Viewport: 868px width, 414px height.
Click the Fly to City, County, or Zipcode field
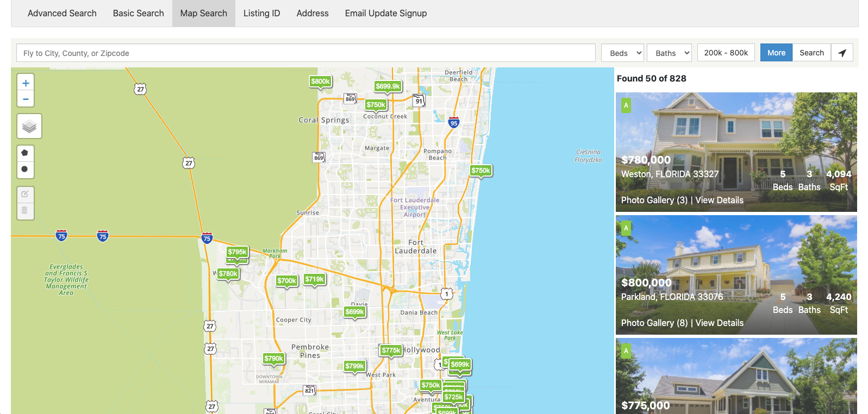tap(306, 53)
